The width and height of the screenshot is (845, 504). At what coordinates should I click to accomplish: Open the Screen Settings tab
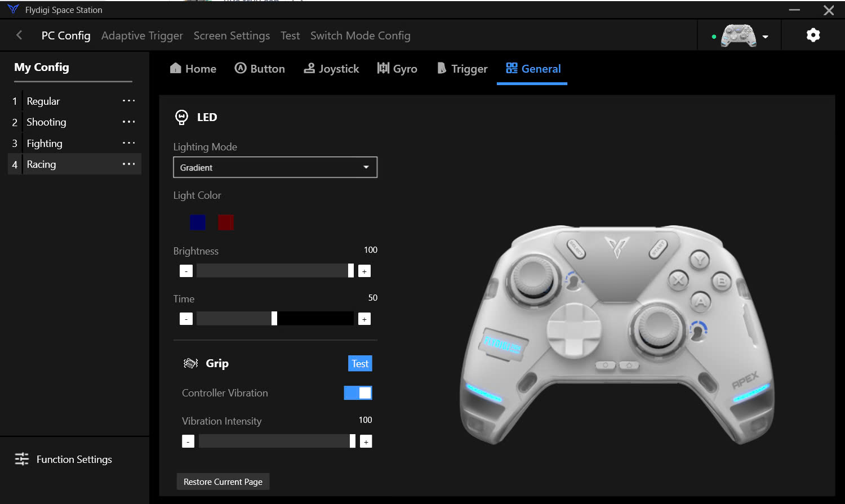(x=232, y=35)
